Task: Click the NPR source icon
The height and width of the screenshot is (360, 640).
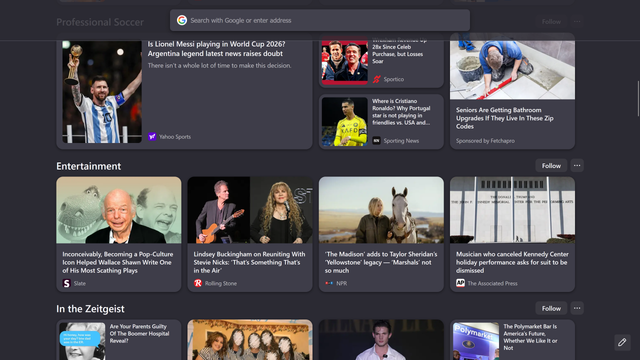Action: (x=329, y=283)
